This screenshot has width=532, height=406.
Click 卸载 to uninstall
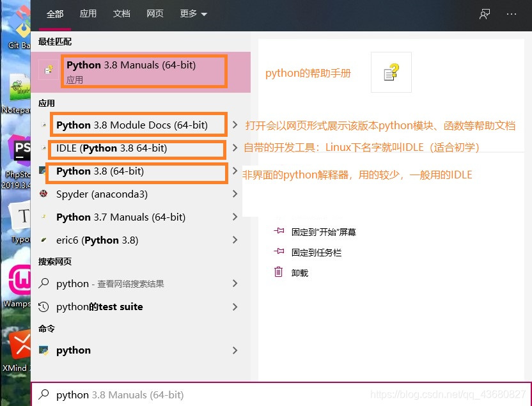coord(300,273)
